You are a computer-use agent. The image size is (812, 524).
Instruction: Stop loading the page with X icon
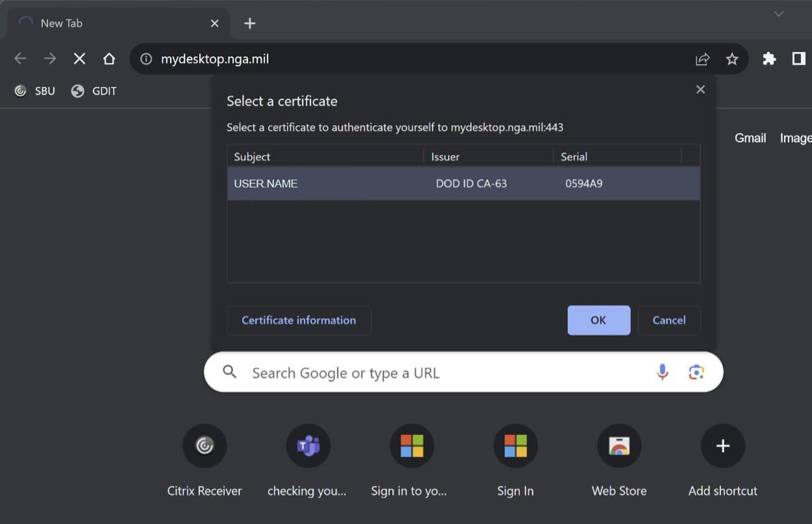[79, 59]
